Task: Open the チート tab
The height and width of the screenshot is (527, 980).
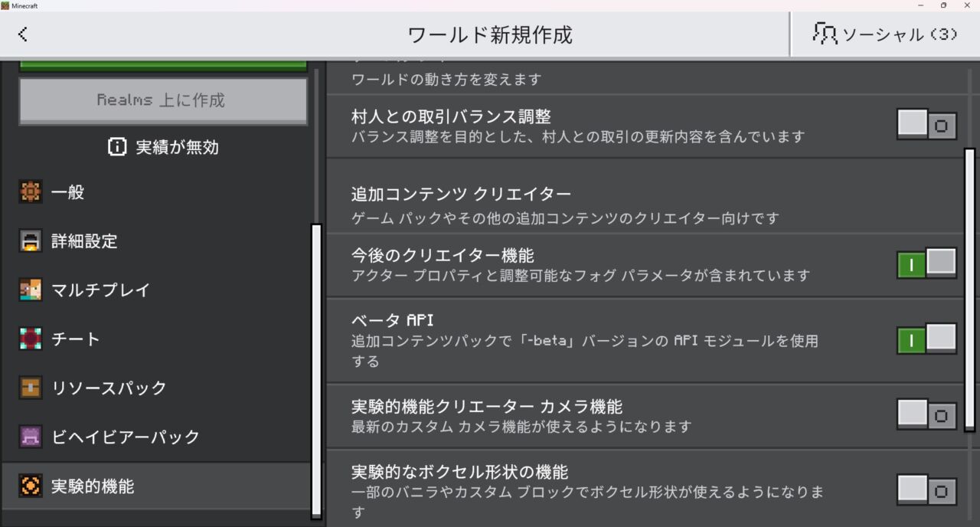Action: 156,339
